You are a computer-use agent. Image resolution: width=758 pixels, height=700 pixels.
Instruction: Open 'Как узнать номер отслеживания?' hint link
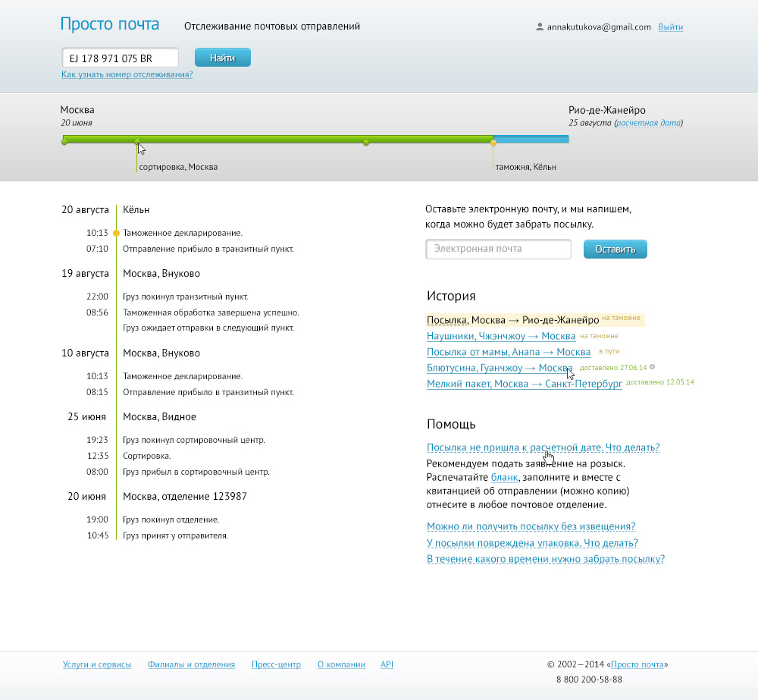tap(127, 74)
